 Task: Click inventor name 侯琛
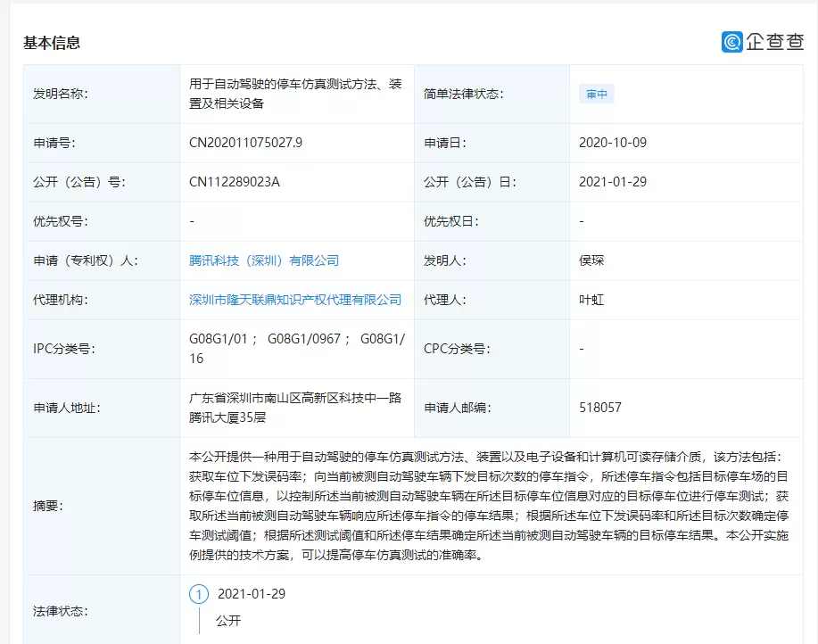pos(591,260)
